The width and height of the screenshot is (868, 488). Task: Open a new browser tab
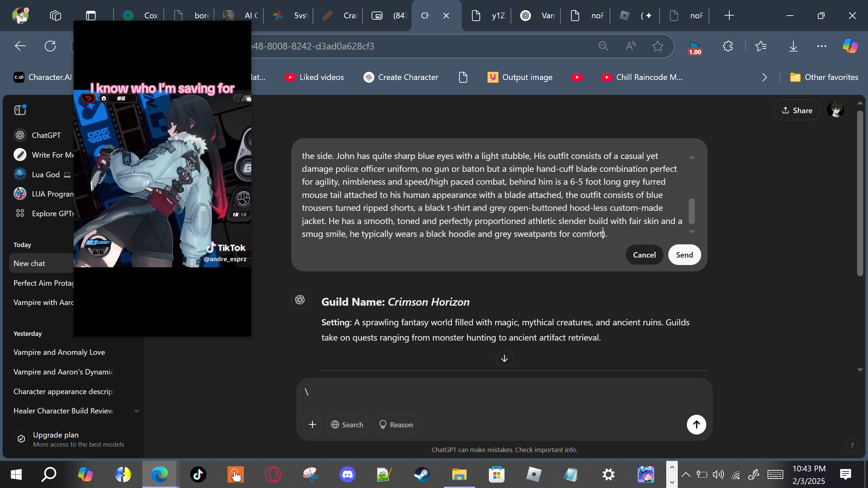[729, 16]
